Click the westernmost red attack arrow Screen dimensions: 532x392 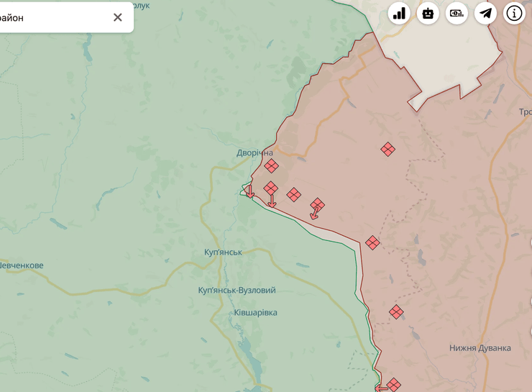pos(249,191)
